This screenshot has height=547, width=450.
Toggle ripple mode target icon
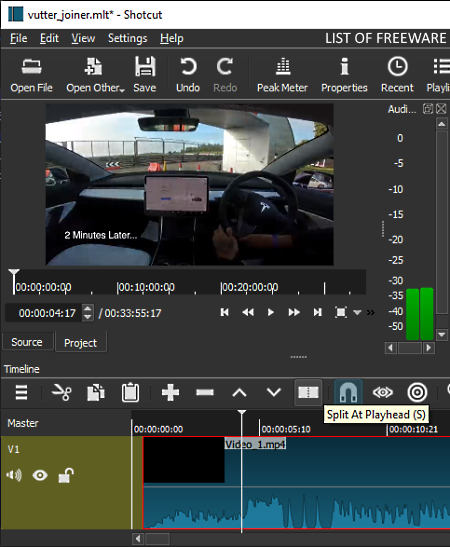coord(417,392)
